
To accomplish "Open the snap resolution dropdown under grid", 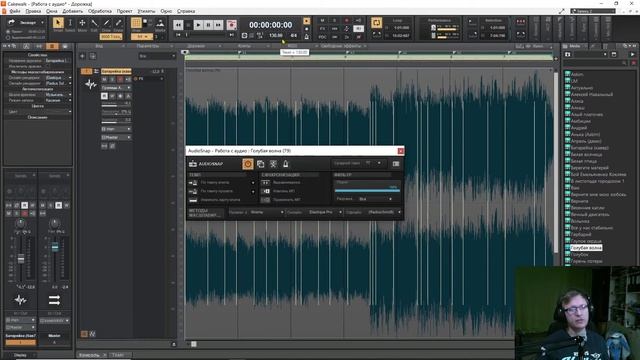I will (x=141, y=37).
